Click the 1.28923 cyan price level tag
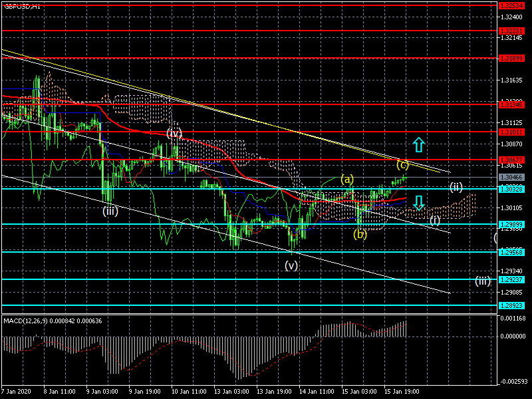This screenshot has width=532, height=399. (511, 306)
